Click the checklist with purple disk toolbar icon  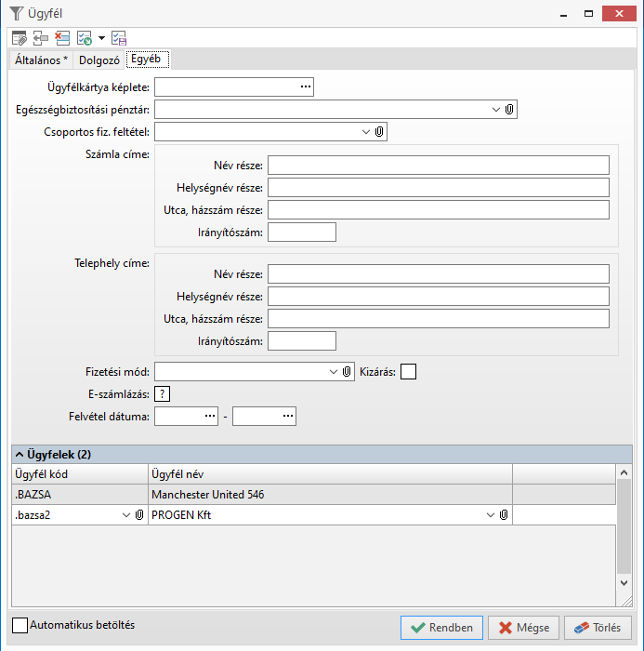[119, 38]
